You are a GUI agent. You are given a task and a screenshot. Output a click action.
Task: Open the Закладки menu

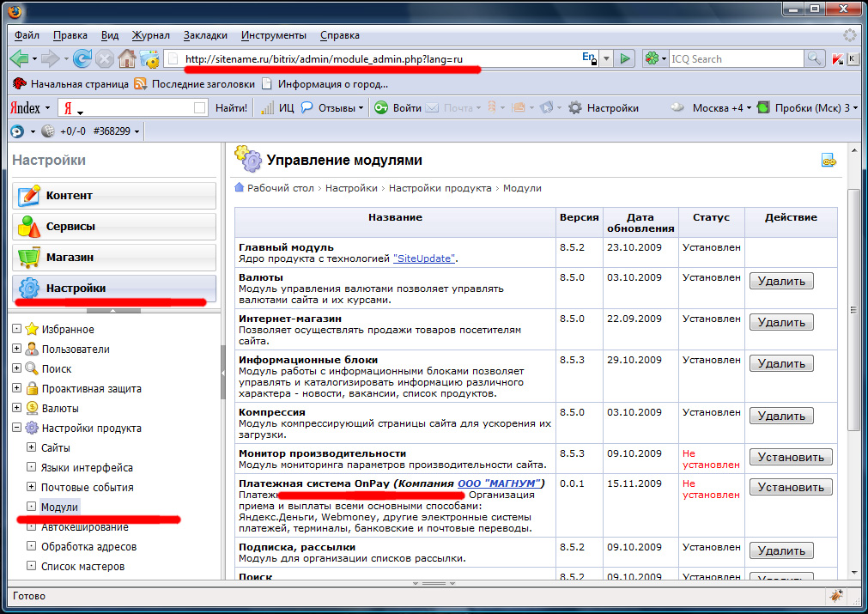205,35
